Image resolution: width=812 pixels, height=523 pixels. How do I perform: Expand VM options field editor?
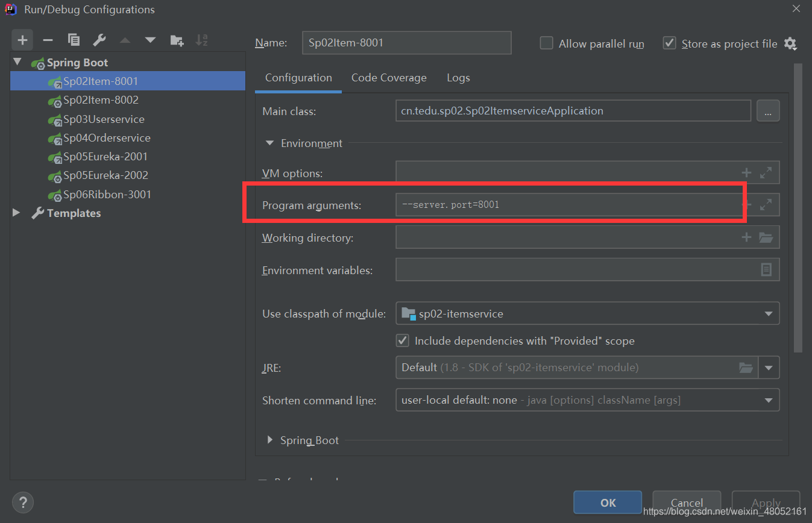766,173
